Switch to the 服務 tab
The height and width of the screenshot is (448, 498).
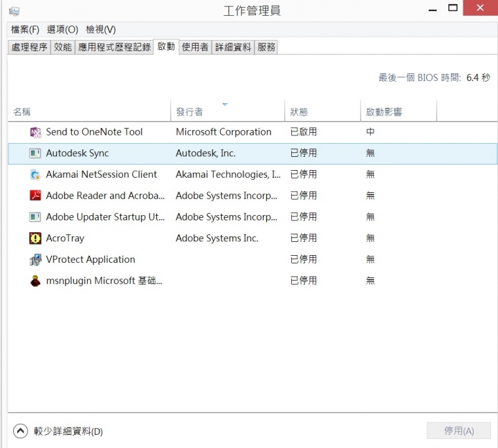tap(266, 47)
